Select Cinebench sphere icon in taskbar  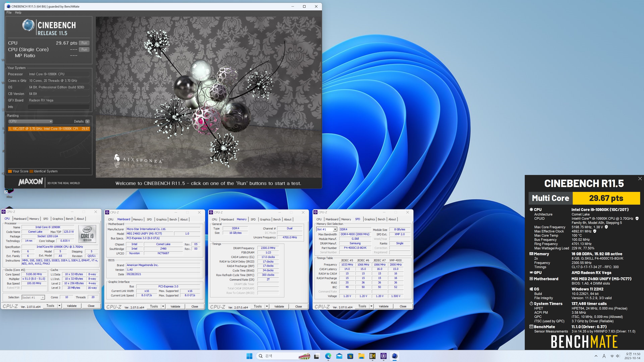(x=394, y=356)
